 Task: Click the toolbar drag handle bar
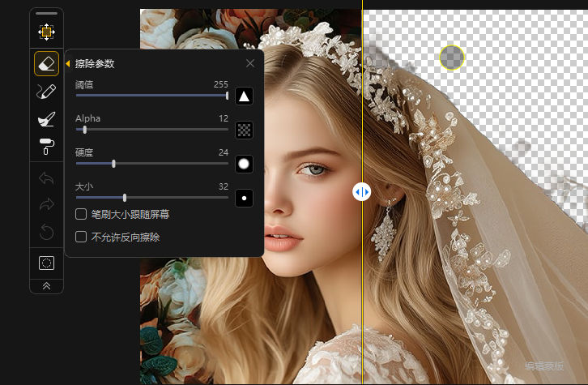(x=46, y=14)
